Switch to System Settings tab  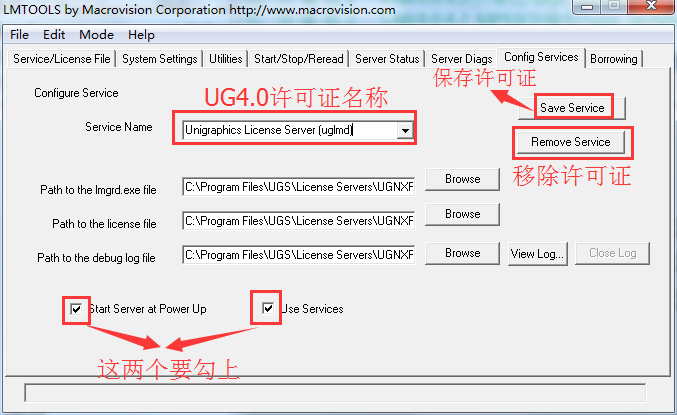point(159,59)
